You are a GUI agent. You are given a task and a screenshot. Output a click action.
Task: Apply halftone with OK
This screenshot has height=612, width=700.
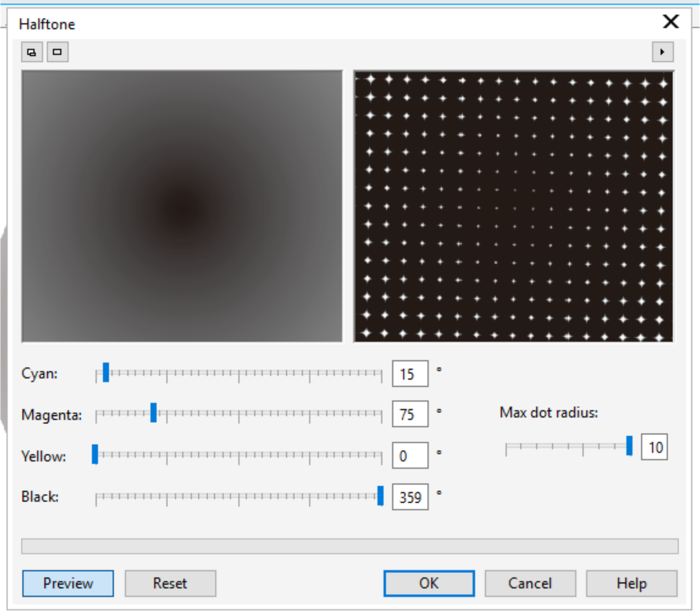[x=428, y=583]
